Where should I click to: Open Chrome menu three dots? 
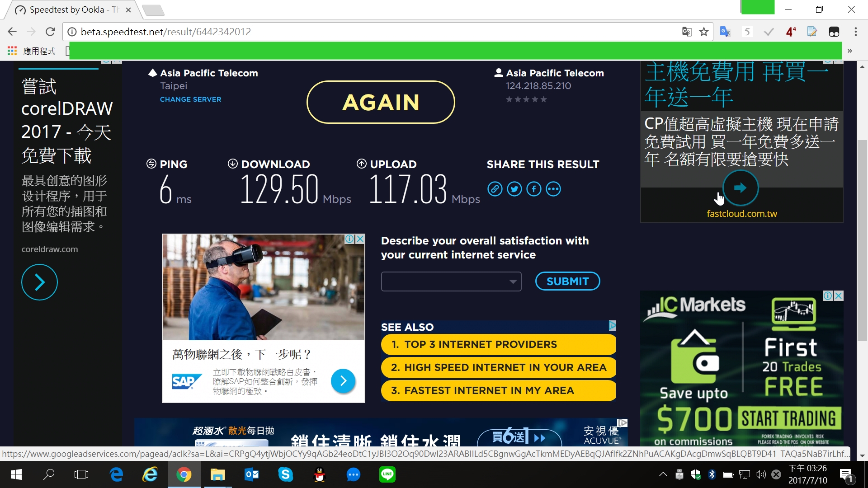(x=855, y=32)
